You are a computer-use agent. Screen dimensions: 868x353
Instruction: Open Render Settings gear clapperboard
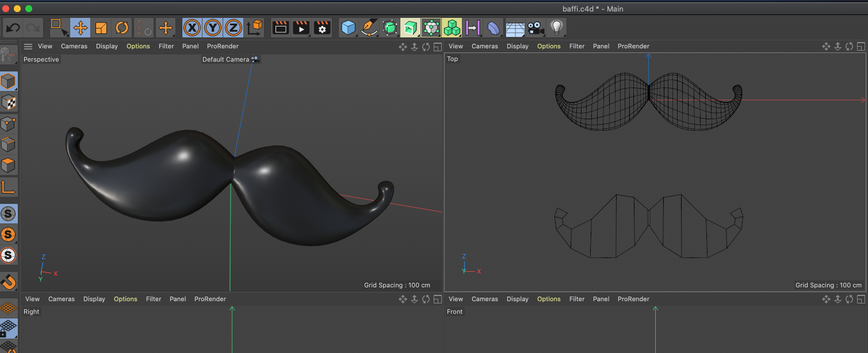click(x=322, y=28)
